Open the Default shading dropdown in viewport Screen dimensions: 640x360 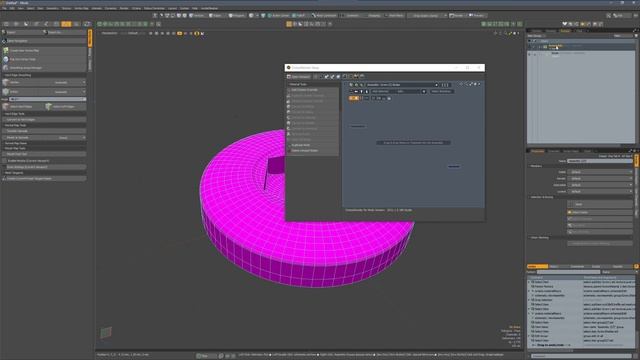click(134, 33)
